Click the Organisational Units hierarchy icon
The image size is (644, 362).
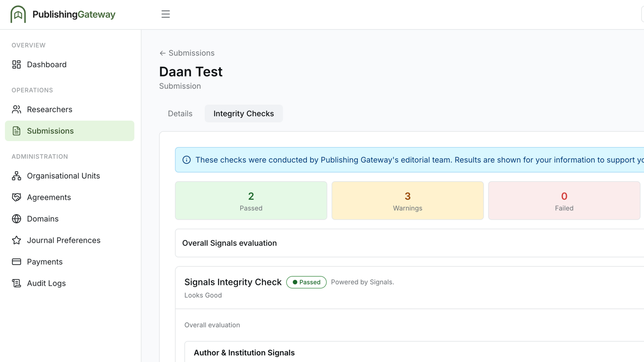pyautogui.click(x=16, y=176)
